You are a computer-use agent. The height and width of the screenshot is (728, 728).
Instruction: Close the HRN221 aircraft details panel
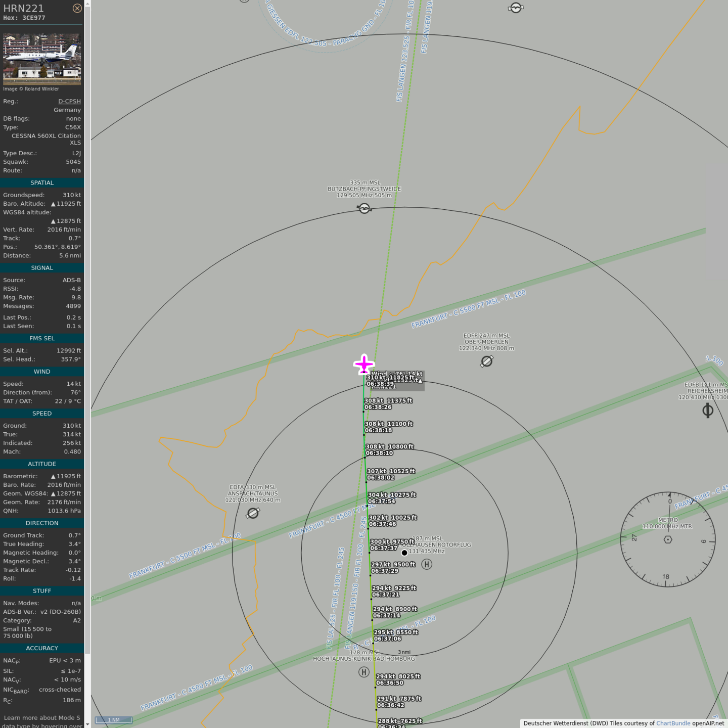(77, 8)
